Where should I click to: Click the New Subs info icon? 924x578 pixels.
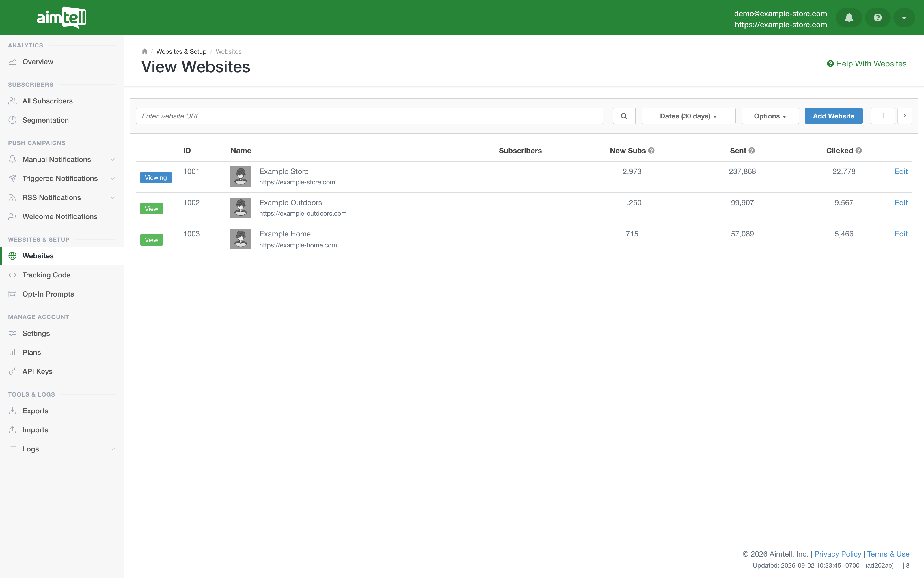(651, 151)
